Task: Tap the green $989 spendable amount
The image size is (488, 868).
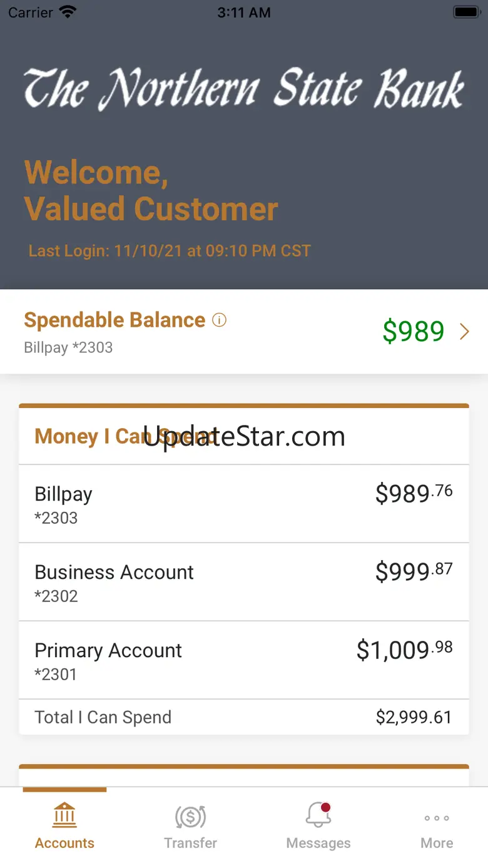Action: click(x=413, y=332)
